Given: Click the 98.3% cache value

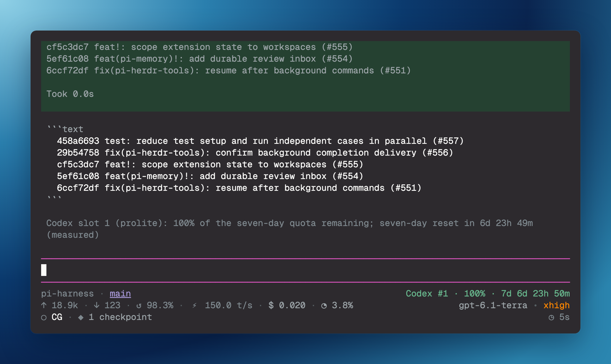Looking at the screenshot, I should (160, 305).
